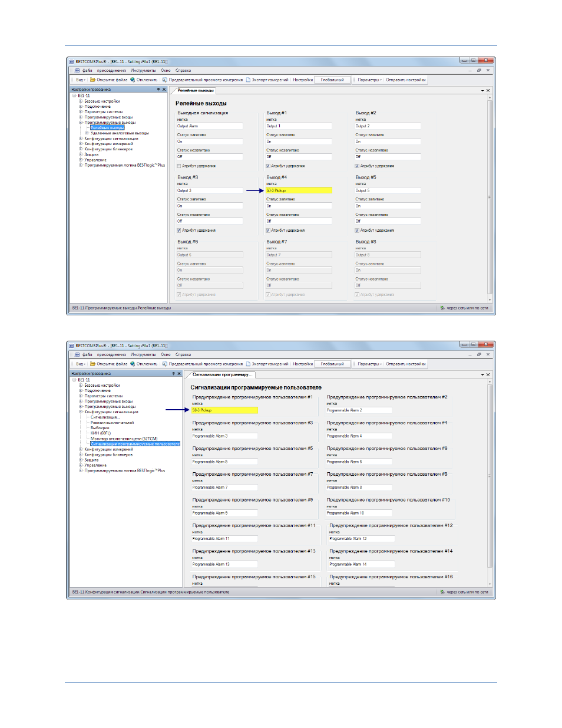
Task: Expand Удаленные аналоговые выходы node
Action: [87, 133]
